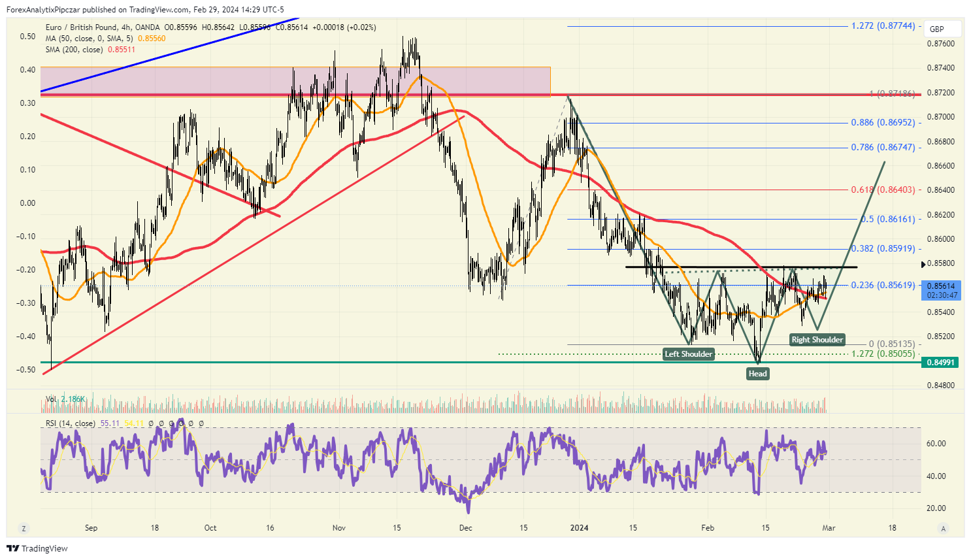
Task: Select the Left Shoulder label
Action: coord(689,354)
